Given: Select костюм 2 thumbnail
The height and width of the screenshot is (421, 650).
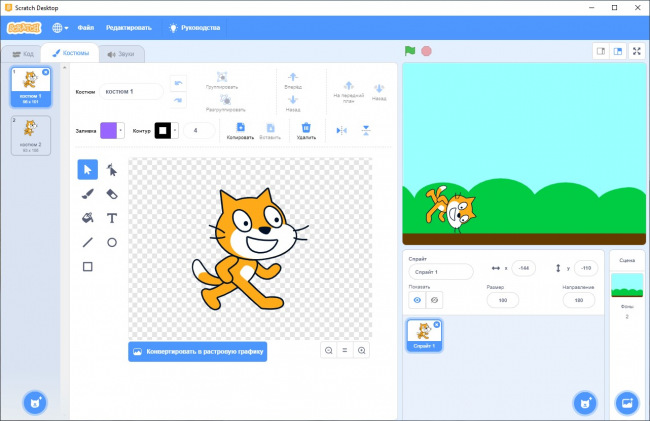Looking at the screenshot, I should pos(31,135).
